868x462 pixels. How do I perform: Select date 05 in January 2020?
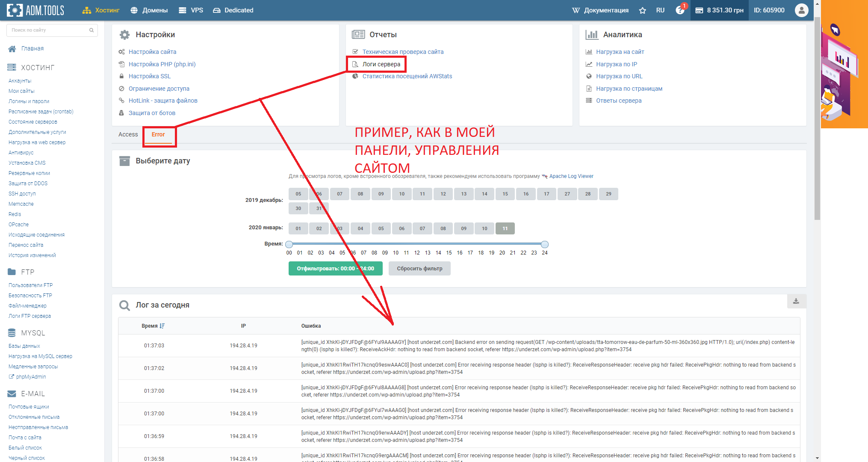coord(381,228)
